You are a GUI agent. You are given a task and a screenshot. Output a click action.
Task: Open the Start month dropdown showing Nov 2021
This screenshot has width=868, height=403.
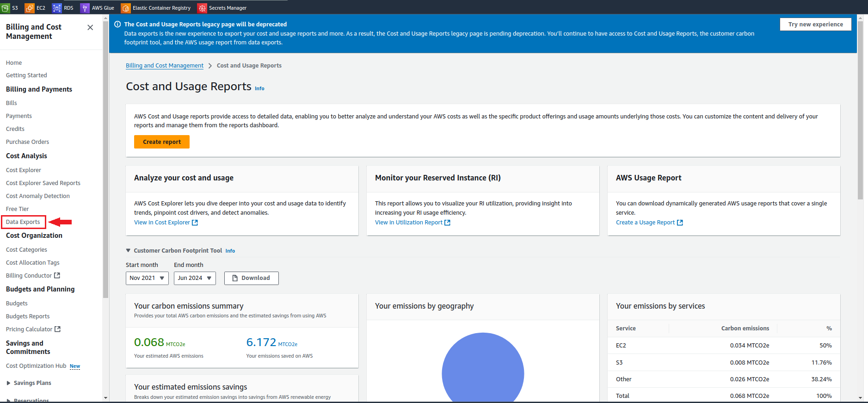147,278
